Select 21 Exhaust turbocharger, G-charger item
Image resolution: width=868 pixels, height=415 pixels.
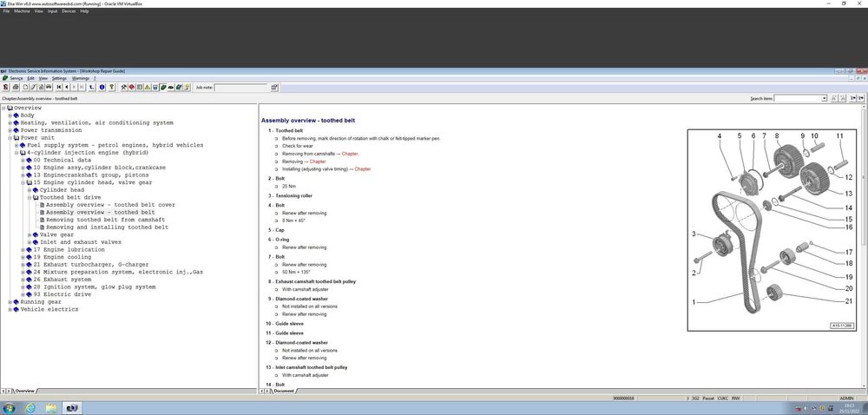tap(91, 265)
